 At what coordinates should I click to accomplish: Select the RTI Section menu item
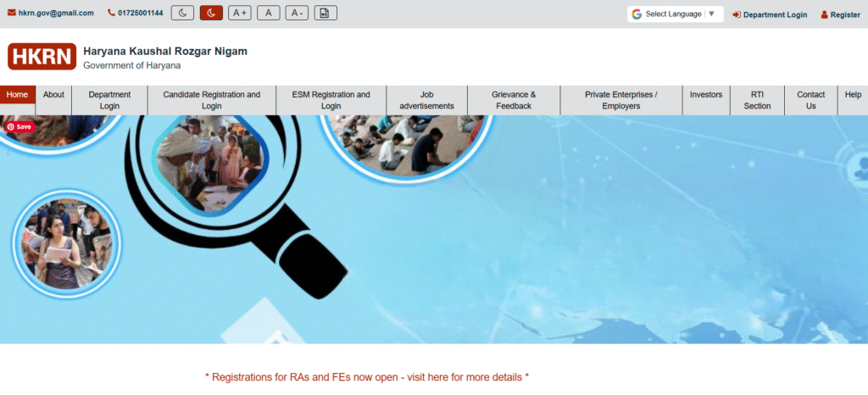coord(757,100)
